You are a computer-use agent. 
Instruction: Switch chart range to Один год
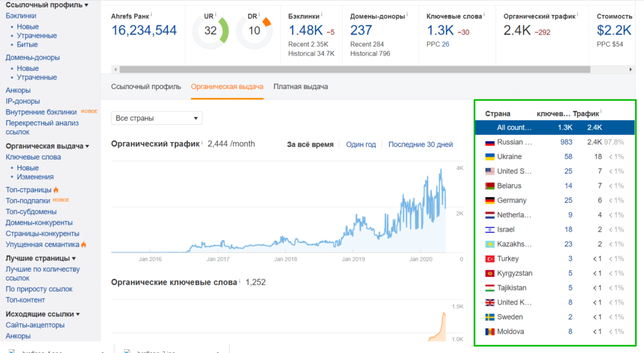pyautogui.click(x=360, y=144)
